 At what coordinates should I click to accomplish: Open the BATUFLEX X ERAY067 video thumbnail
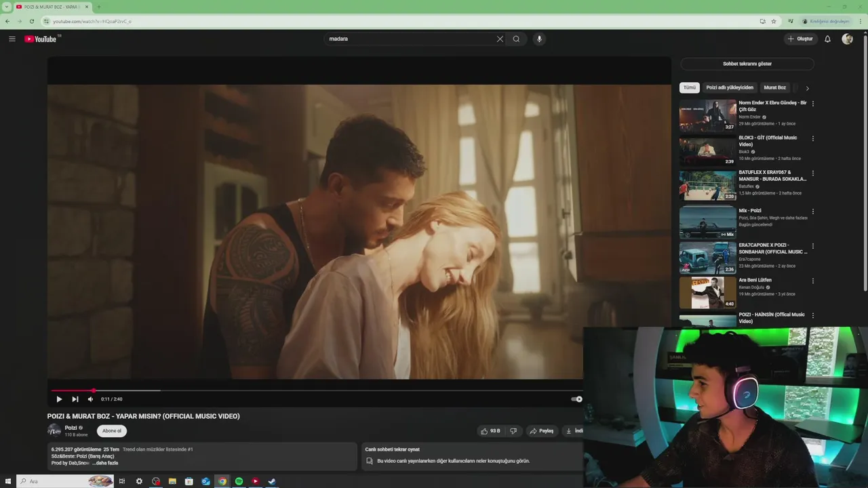pos(708,185)
